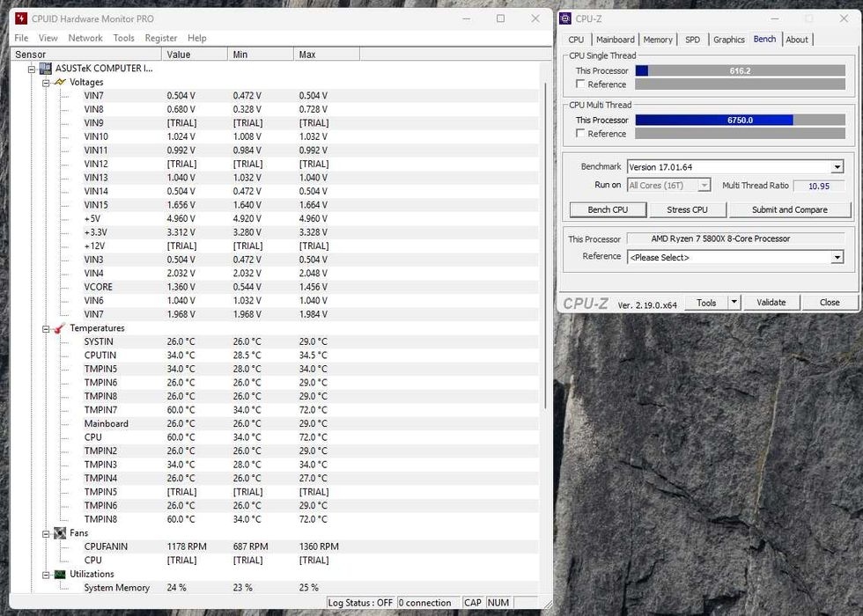Image resolution: width=863 pixels, height=616 pixels.
Task: Click the AMD Ryzen 7 5800X processor name
Action: tap(720, 238)
